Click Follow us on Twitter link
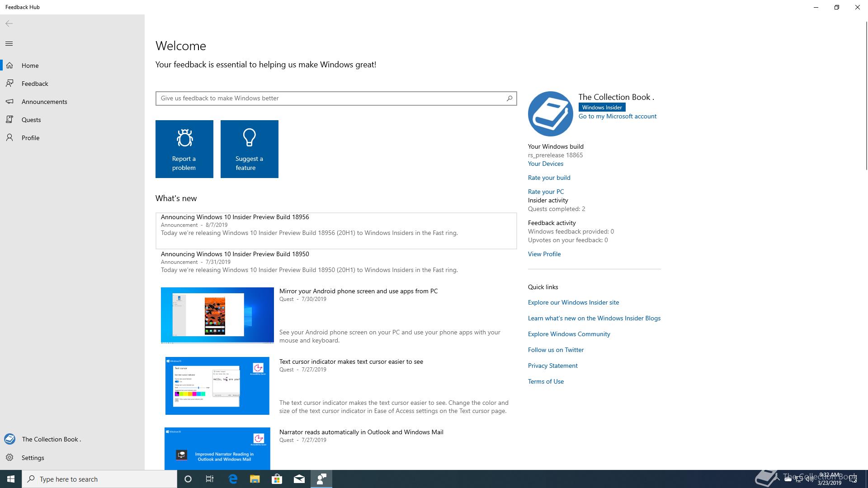868x488 pixels. (x=556, y=350)
